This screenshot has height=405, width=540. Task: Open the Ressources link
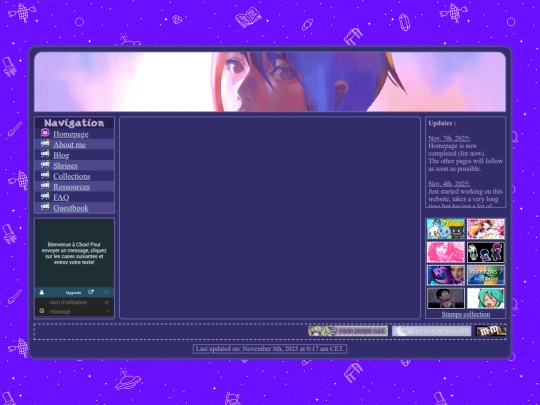pyautogui.click(x=71, y=187)
